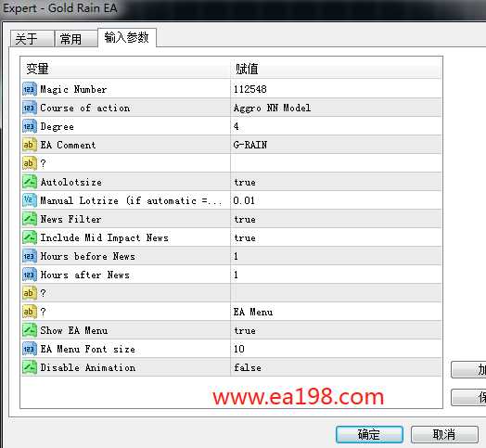This screenshot has width=486, height=448.
Task: Open the Show EA Menu value list
Action: click(336, 330)
